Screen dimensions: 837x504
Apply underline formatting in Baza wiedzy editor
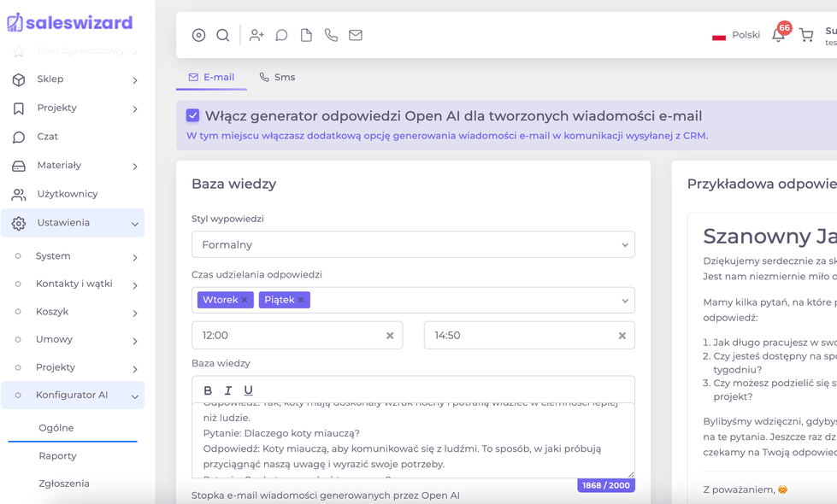pos(248,390)
